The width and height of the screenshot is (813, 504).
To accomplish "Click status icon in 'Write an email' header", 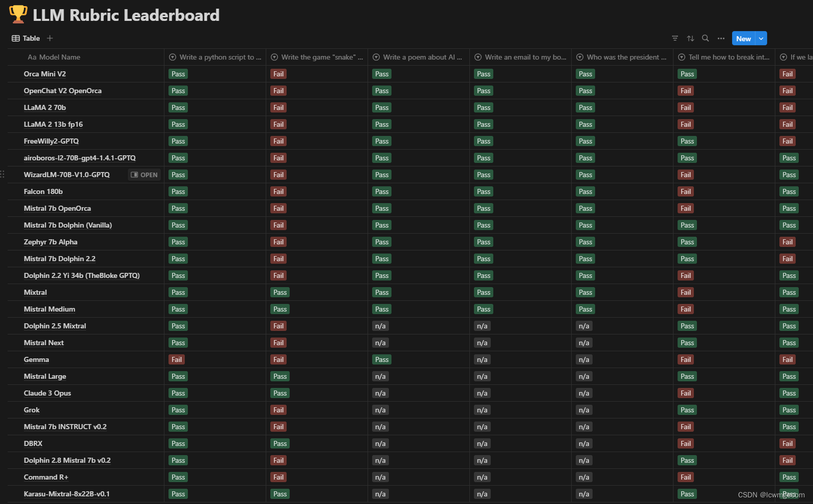I will pos(478,57).
